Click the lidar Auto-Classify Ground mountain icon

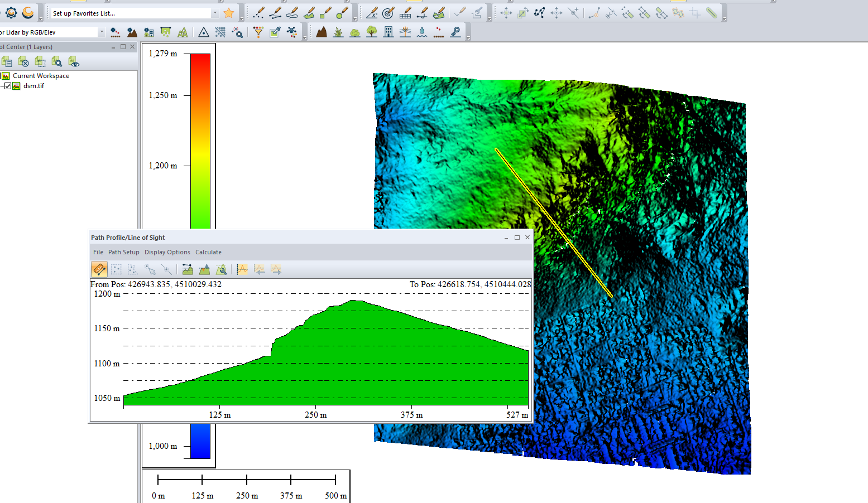132,32
